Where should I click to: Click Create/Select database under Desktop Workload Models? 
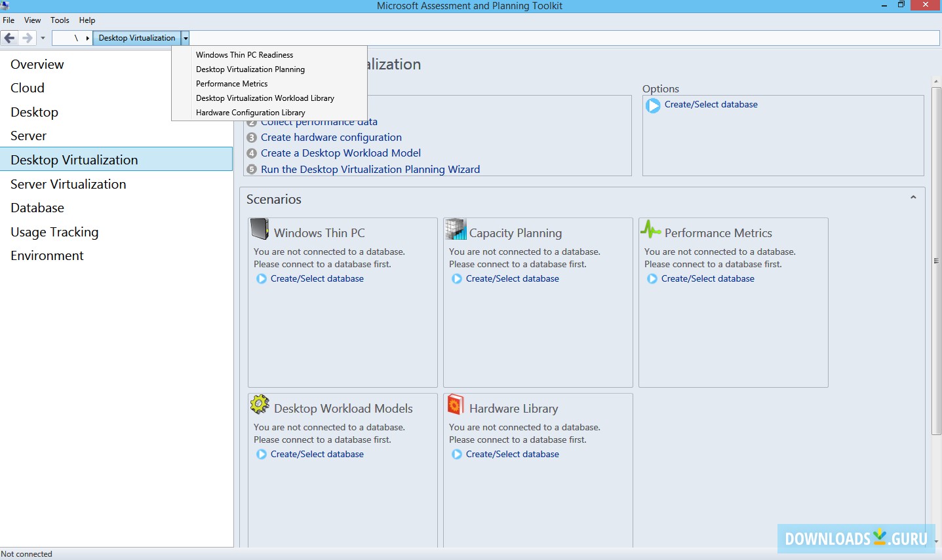[x=317, y=454]
